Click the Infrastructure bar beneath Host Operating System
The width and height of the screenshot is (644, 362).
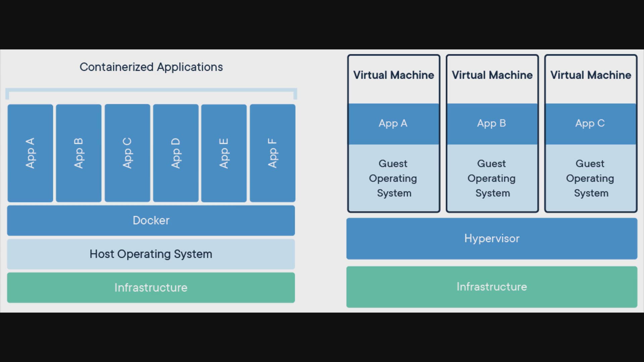click(151, 288)
